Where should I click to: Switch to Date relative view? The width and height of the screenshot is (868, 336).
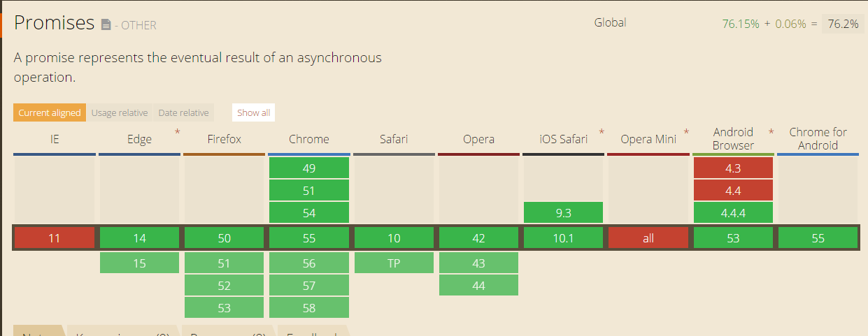183,112
